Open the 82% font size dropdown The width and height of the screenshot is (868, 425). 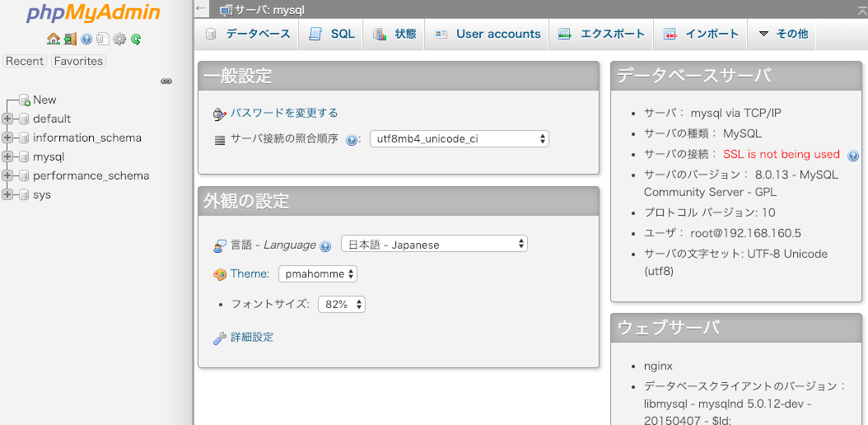tap(342, 305)
